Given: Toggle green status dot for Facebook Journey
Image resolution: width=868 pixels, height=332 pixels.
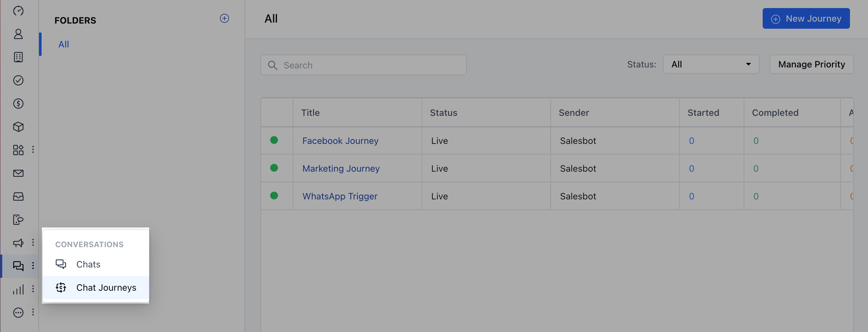Looking at the screenshot, I should click(x=274, y=140).
